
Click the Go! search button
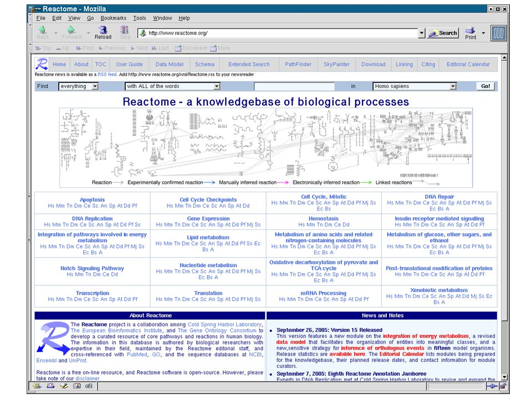[485, 86]
